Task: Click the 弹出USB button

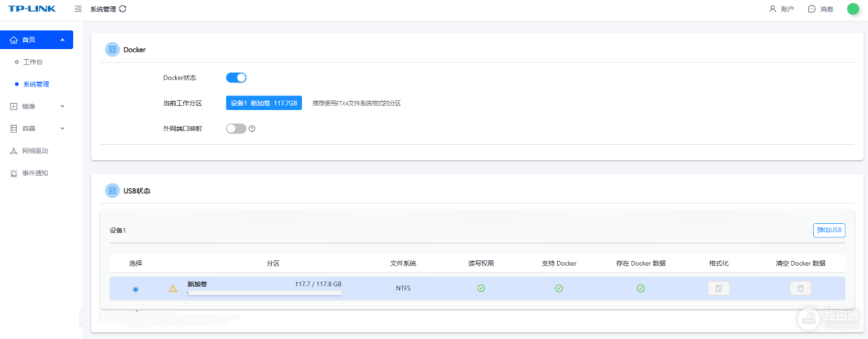Action: [829, 230]
